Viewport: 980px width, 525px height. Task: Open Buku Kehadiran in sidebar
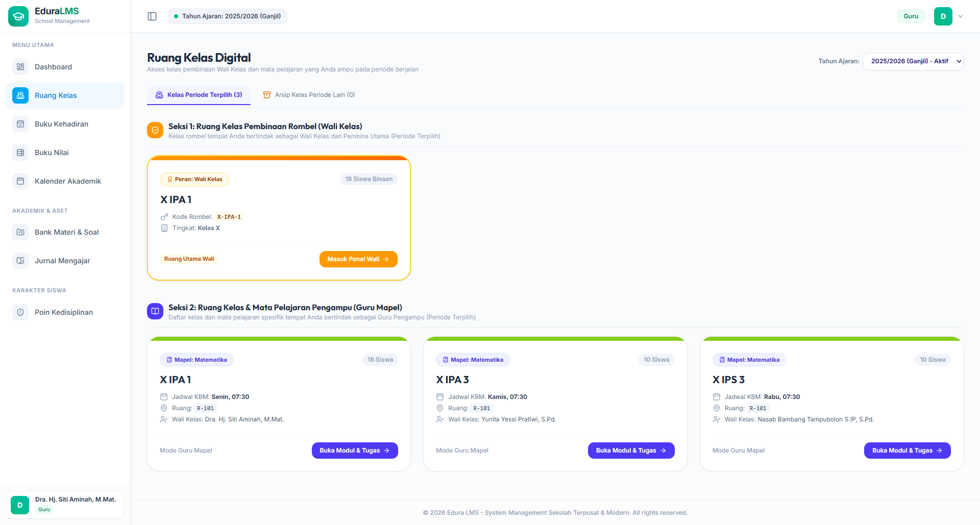(x=65, y=124)
